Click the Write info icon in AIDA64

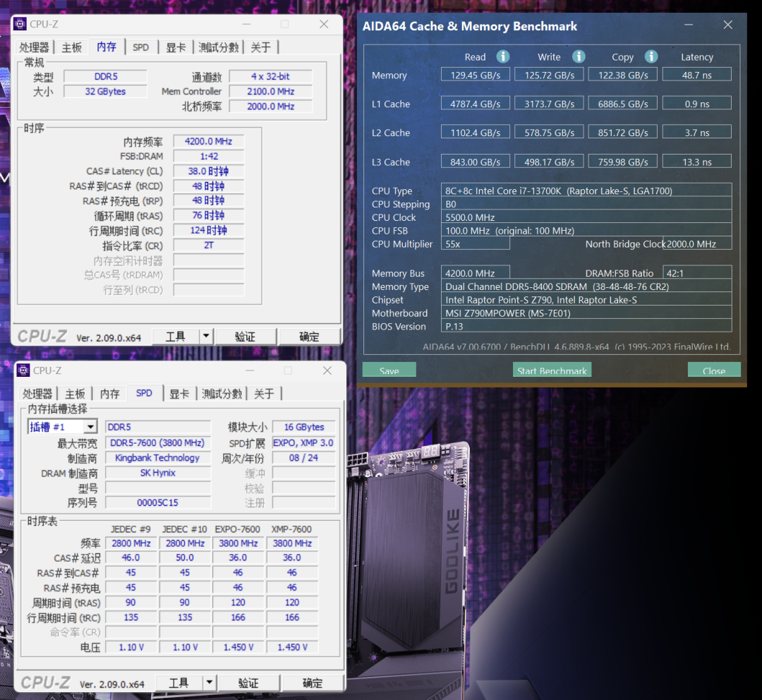pos(579,56)
